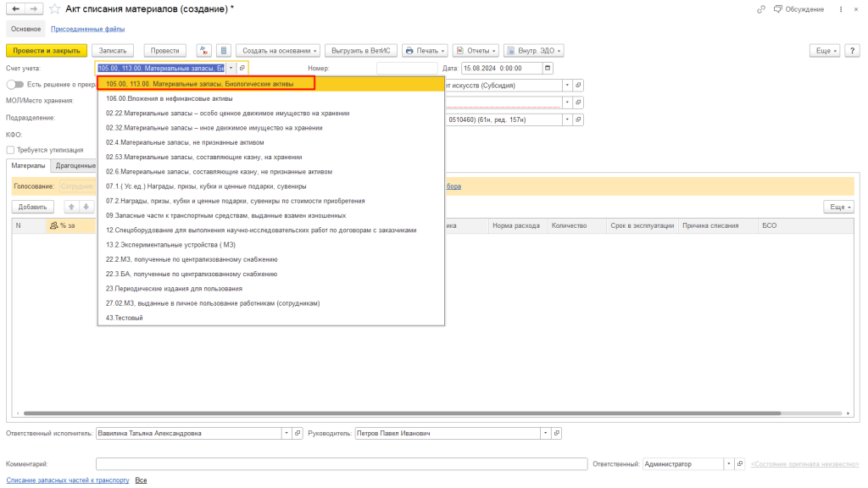Click the move row up arrow

[71, 207]
